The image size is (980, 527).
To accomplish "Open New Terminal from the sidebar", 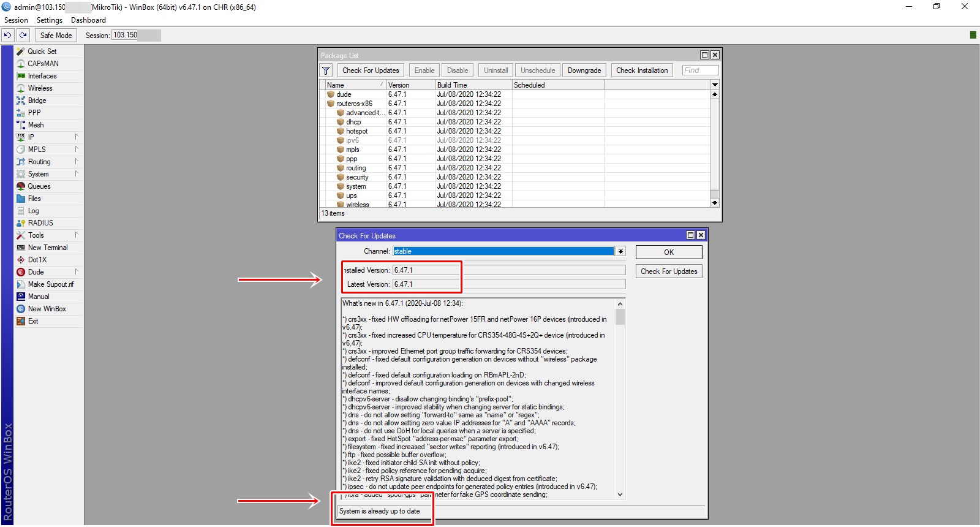I will pos(47,248).
